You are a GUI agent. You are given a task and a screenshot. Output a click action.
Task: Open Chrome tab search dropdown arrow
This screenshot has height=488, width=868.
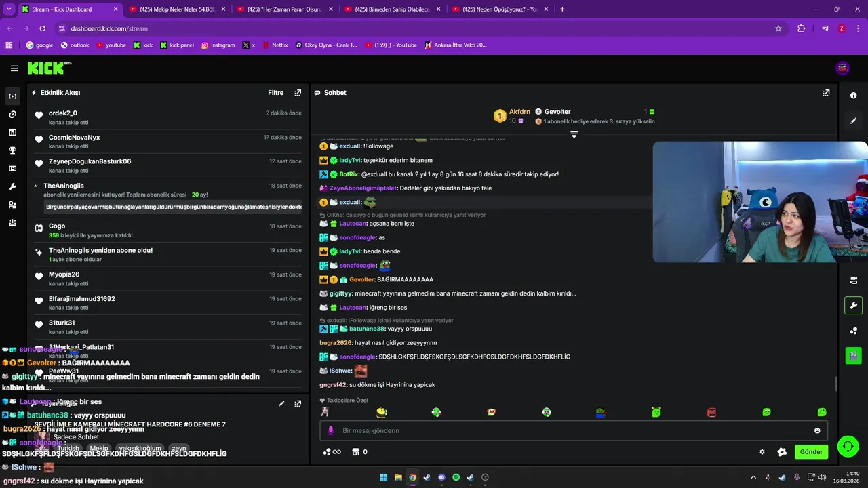(x=9, y=9)
